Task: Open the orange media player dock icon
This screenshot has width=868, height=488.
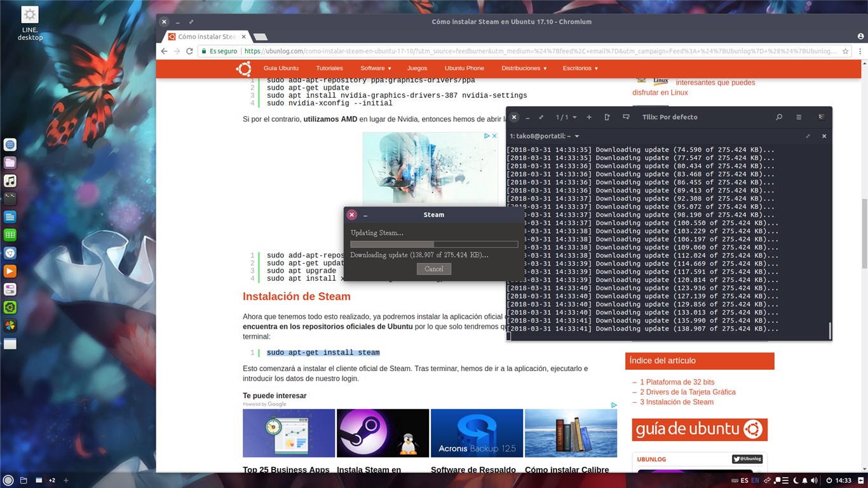Action: (x=10, y=271)
